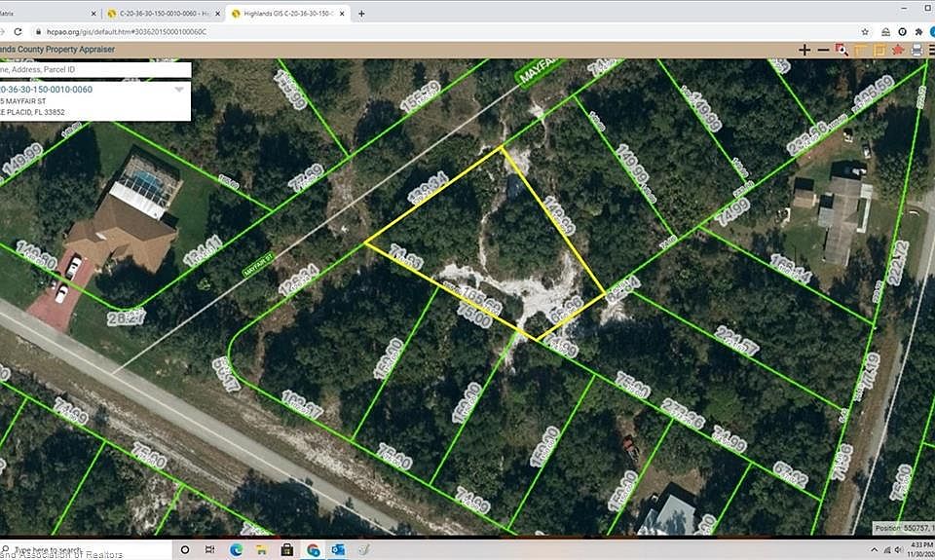Reload the page with the refresh button

click(x=18, y=31)
